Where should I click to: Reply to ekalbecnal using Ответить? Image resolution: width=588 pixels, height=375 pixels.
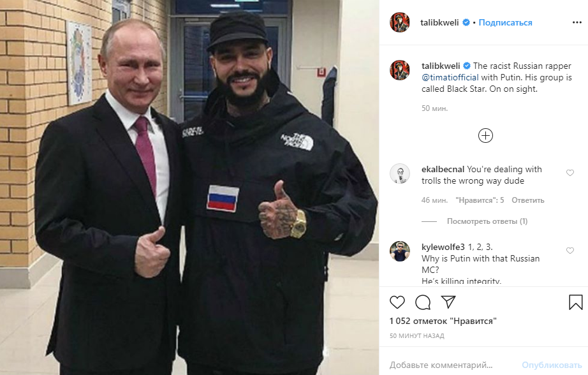pos(527,200)
